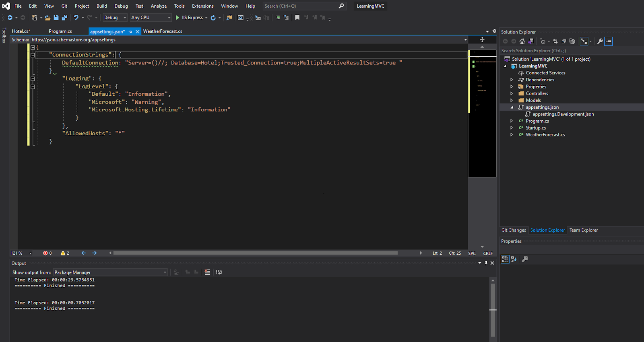
Task: Click the warnings count indicator
Action: tap(65, 253)
